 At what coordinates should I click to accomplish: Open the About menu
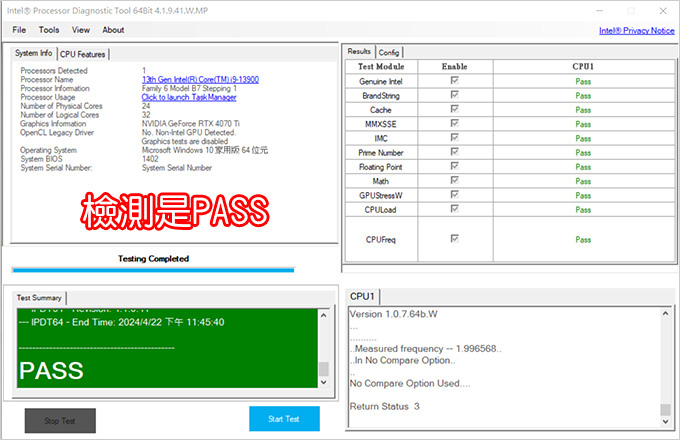click(x=113, y=30)
